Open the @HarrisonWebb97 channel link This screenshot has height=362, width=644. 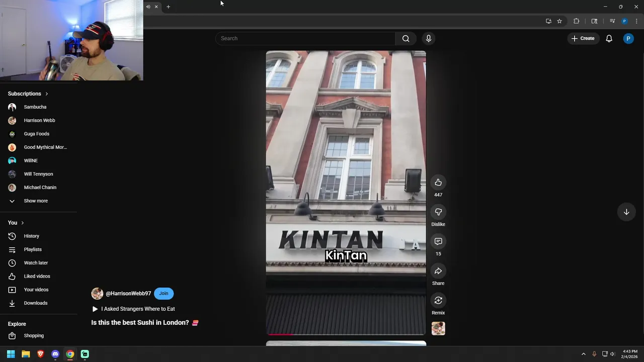128,294
